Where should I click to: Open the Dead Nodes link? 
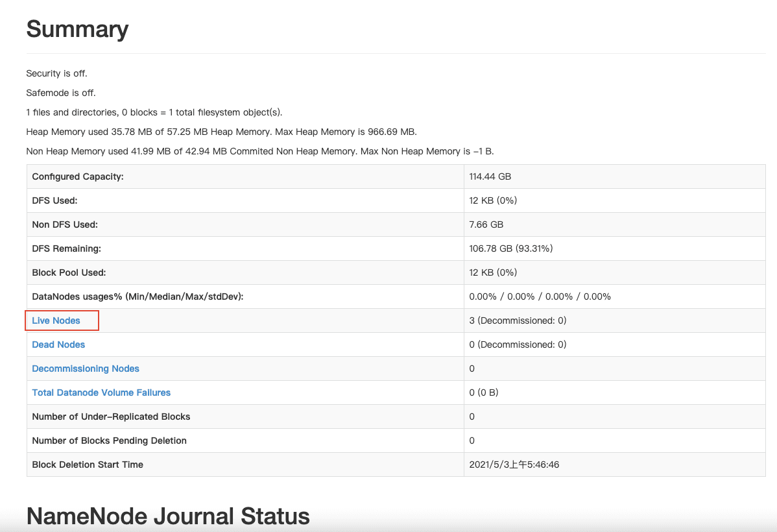point(58,345)
